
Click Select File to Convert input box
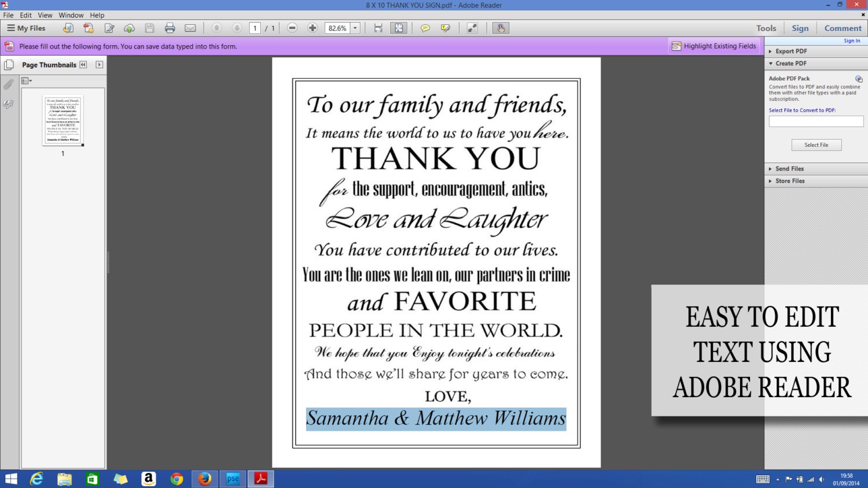tap(816, 121)
